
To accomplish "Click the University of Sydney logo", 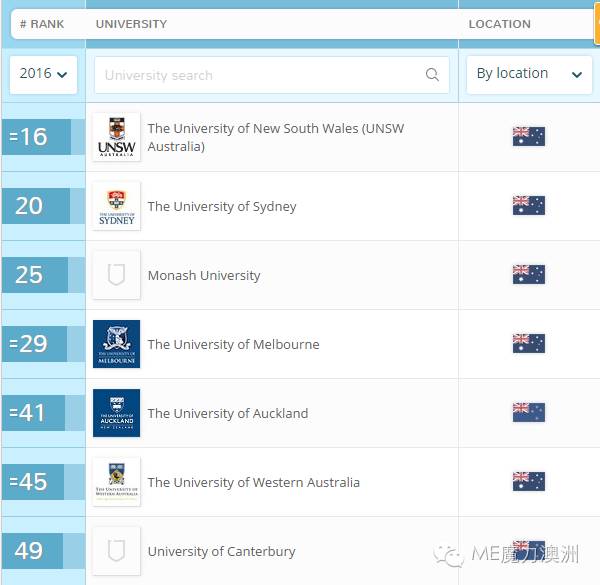I will pyautogui.click(x=116, y=206).
